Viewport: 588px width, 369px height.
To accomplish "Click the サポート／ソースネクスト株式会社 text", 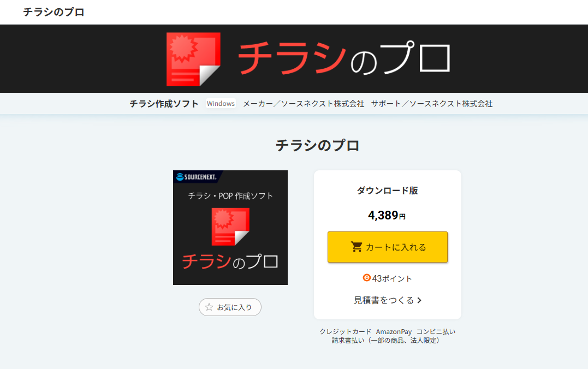I will 432,104.
